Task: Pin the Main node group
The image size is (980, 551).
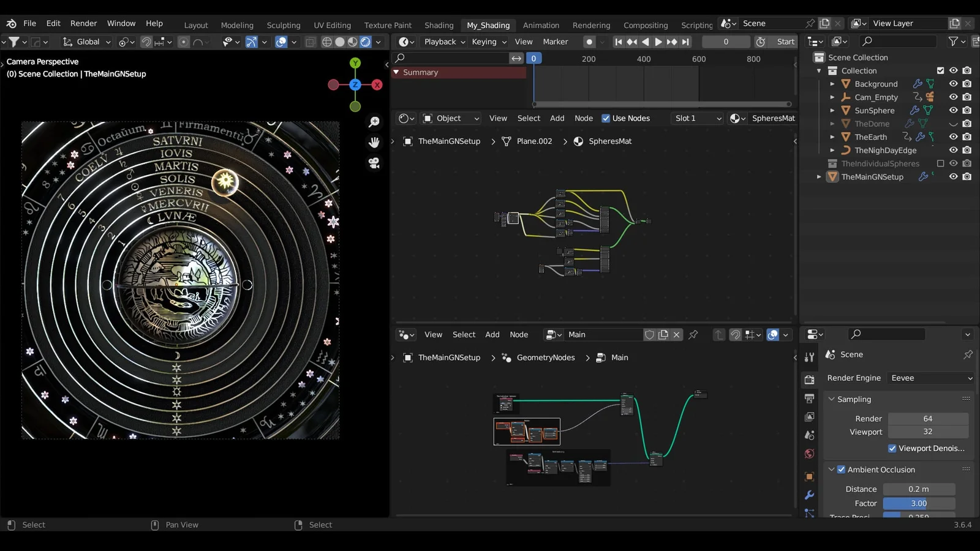Action: pyautogui.click(x=693, y=335)
